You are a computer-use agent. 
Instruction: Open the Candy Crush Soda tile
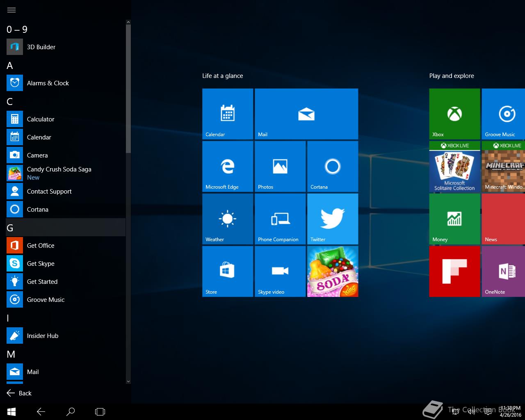click(x=333, y=272)
